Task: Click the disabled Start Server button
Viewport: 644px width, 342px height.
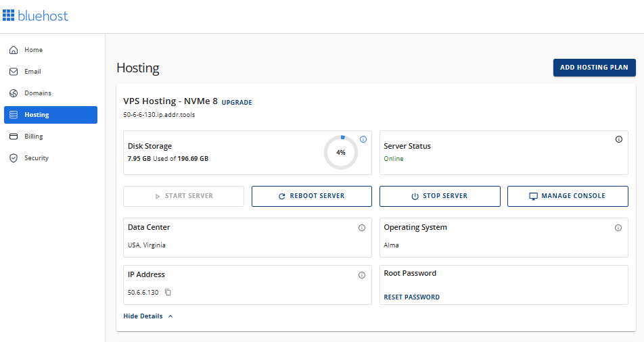Action: [183, 196]
